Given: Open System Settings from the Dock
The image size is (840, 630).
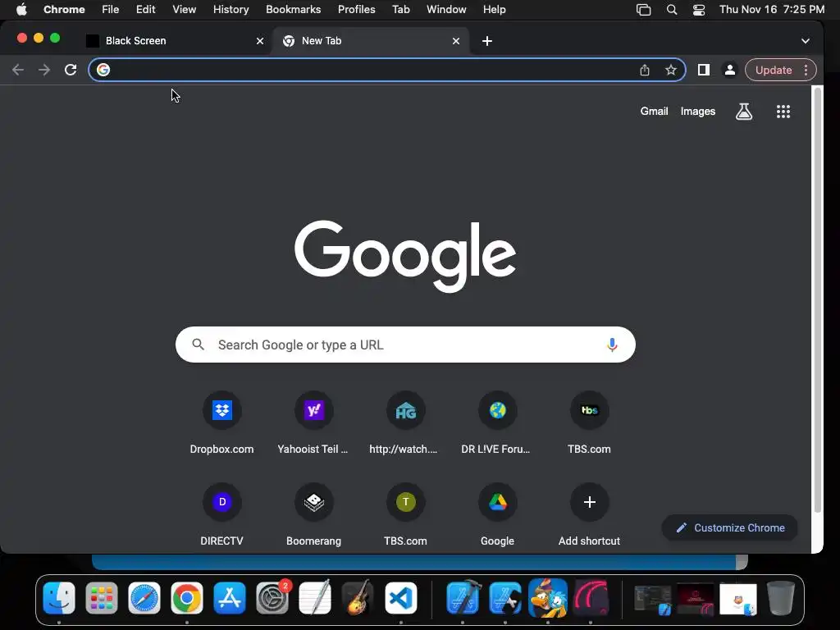Looking at the screenshot, I should pyautogui.click(x=272, y=598).
